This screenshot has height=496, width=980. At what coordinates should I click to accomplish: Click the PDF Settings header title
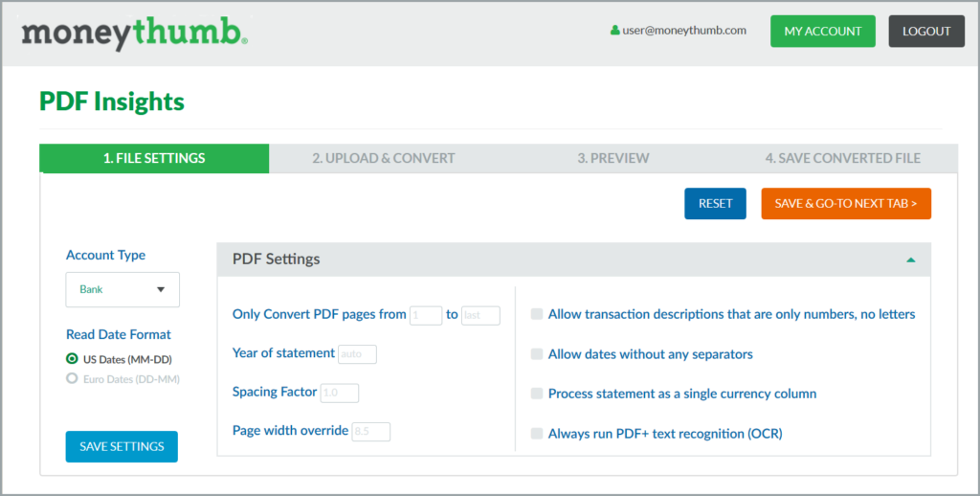click(x=277, y=259)
